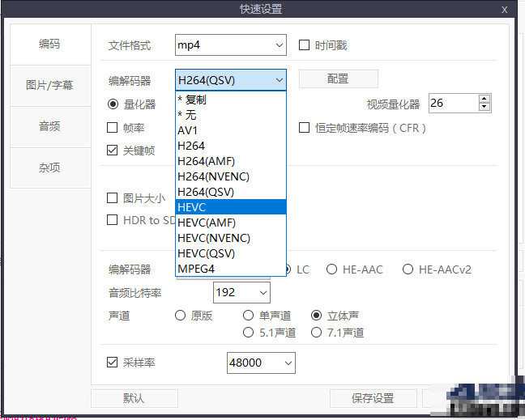Choose HEVC(QSV) codec option

(231, 253)
